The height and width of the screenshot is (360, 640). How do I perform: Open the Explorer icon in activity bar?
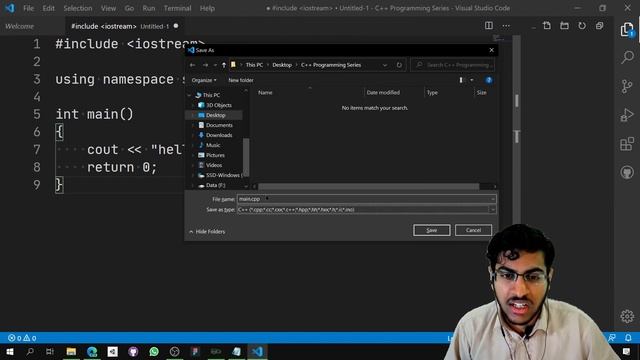click(627, 29)
